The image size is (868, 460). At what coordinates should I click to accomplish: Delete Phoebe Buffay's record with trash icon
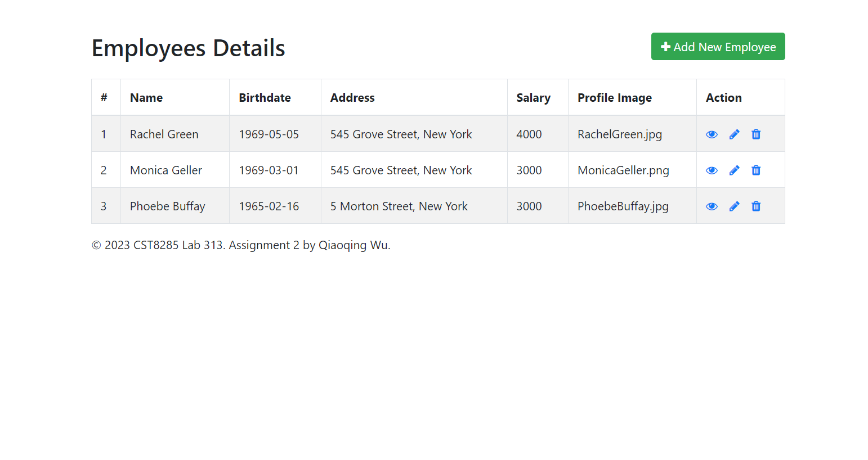(756, 206)
